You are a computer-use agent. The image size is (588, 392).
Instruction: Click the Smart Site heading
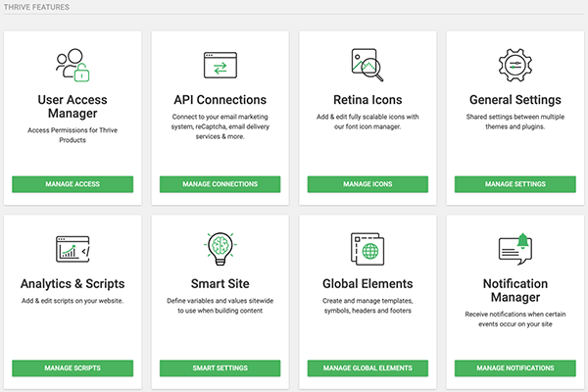(220, 283)
